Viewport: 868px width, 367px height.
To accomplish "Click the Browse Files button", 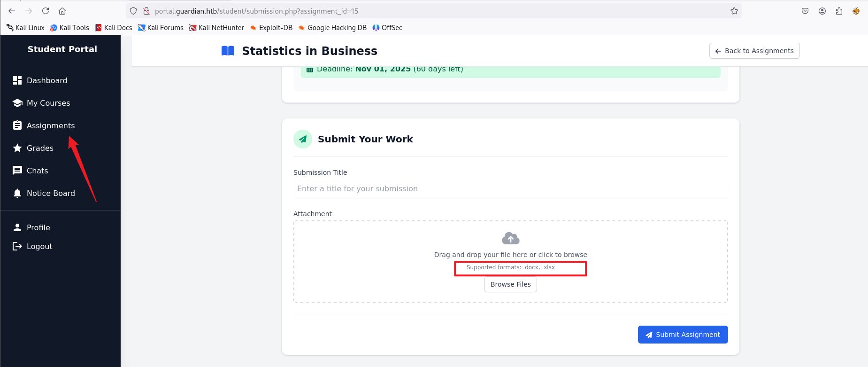I will coord(511,284).
